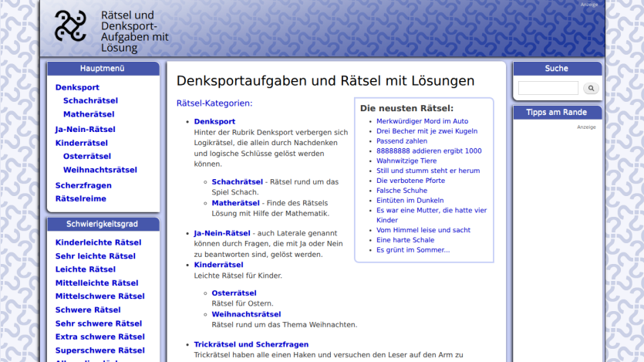The image size is (644, 362).
Task: Choose Sehr schwere Rätsel difficulty
Action: [x=99, y=323]
